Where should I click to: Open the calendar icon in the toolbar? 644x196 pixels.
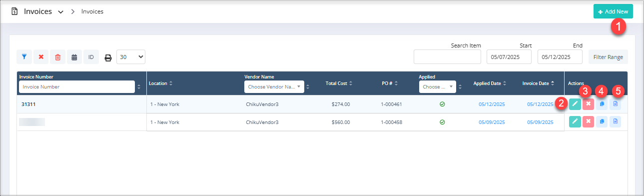[74, 57]
